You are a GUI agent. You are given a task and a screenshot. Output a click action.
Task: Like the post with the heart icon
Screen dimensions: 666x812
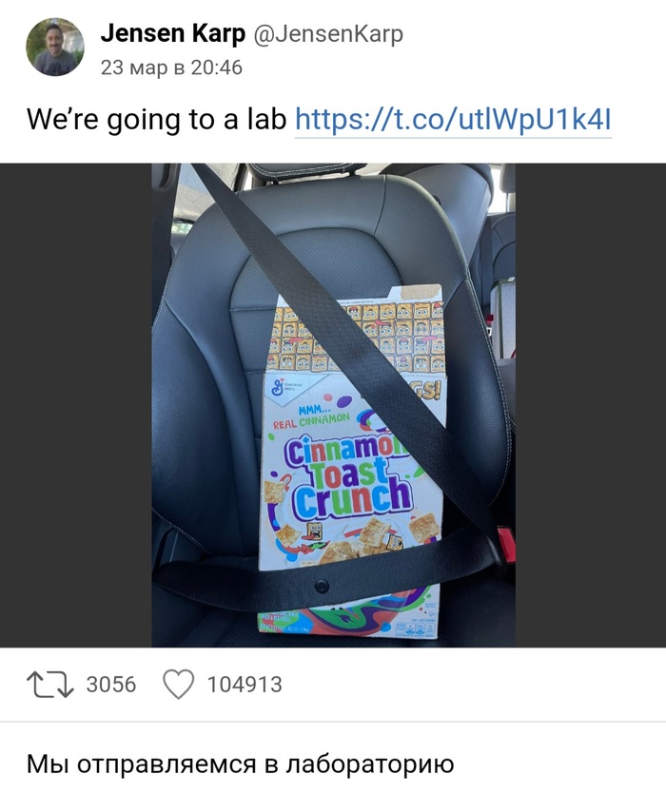(178, 685)
